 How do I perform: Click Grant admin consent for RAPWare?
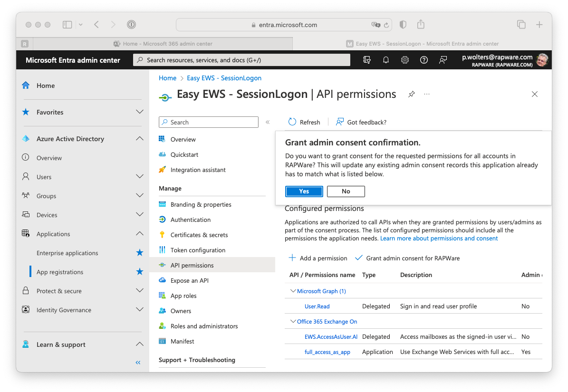(407, 258)
